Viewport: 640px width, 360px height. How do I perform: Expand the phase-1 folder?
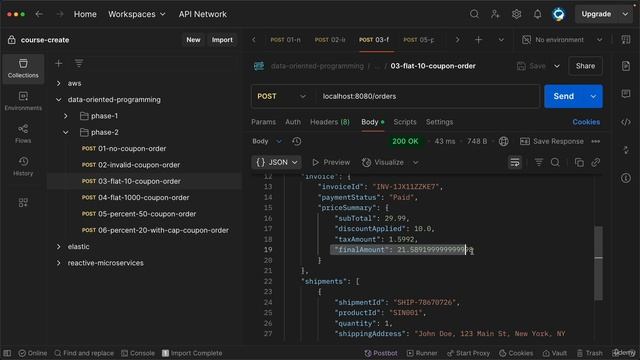[x=66, y=116]
